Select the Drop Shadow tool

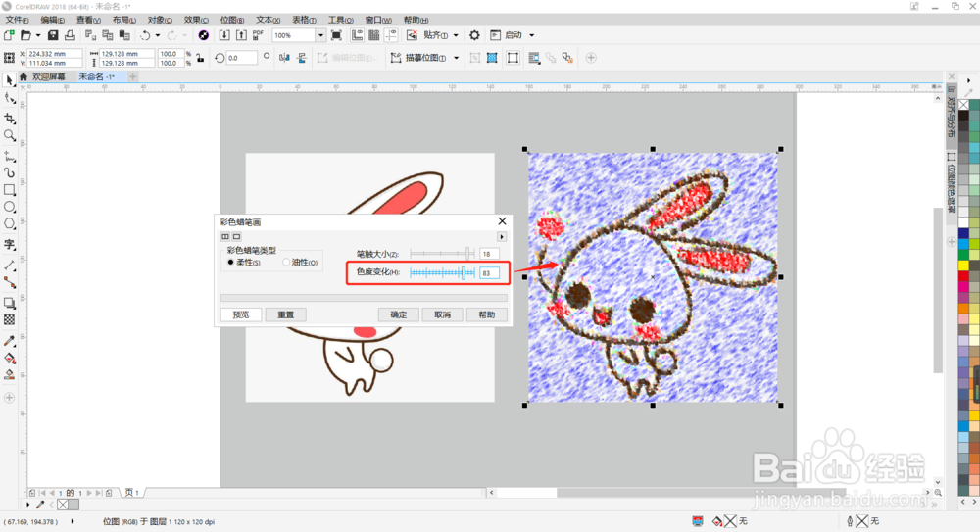10,303
